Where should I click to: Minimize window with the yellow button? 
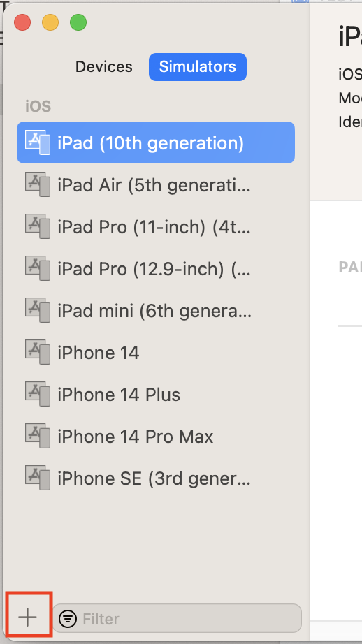pyautogui.click(x=50, y=22)
